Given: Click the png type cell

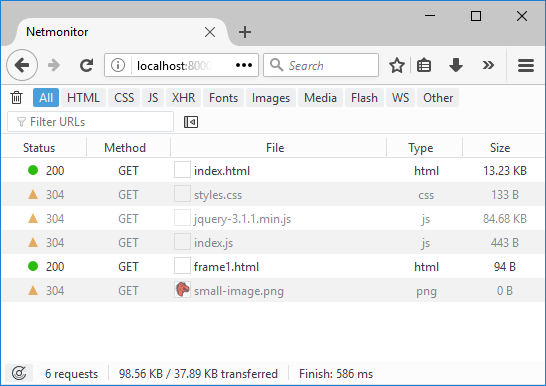Looking at the screenshot, I should pyautogui.click(x=426, y=291).
